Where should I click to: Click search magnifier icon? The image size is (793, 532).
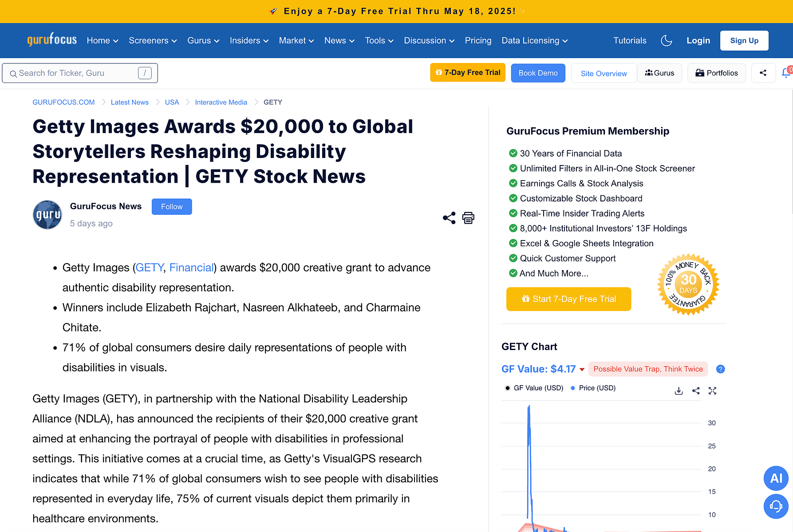(13, 74)
